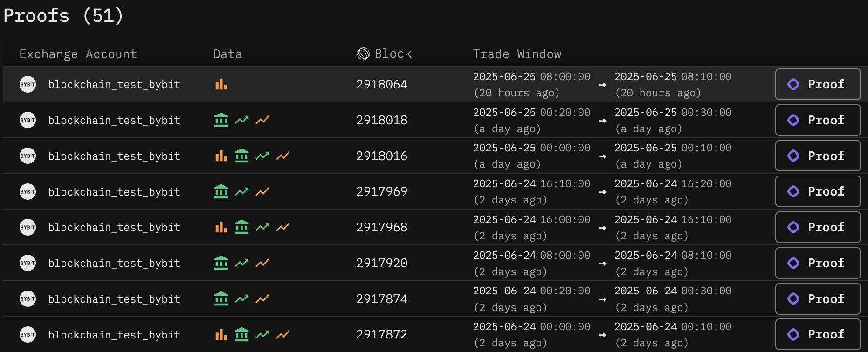
Task: Click the block chain icon beside Block header
Action: tap(363, 54)
